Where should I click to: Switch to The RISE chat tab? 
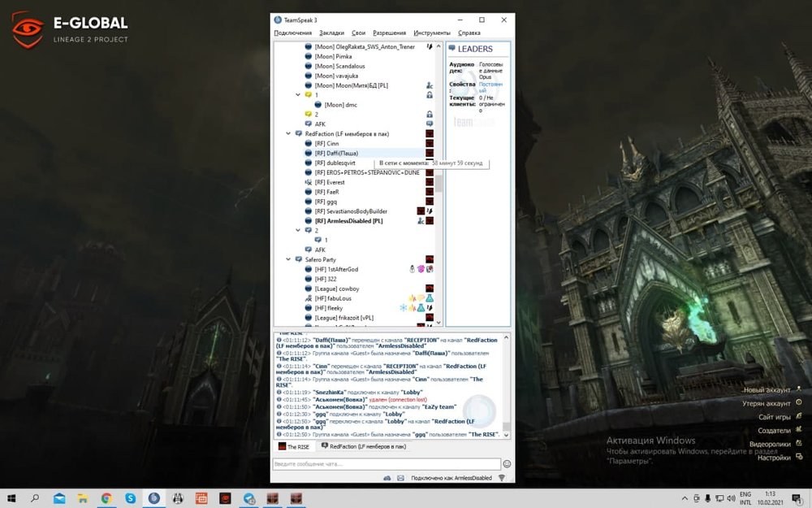click(297, 447)
